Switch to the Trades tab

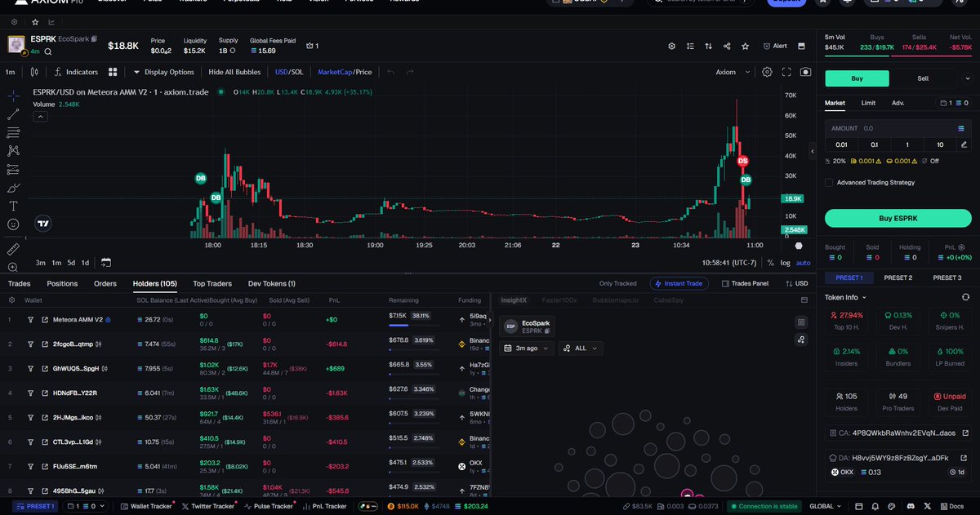[x=19, y=283]
